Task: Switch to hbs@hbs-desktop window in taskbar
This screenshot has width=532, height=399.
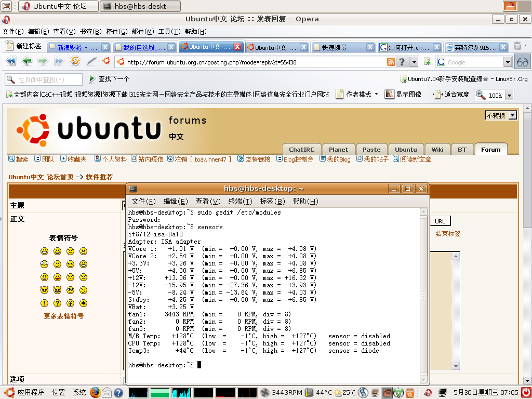Action: 140,6
